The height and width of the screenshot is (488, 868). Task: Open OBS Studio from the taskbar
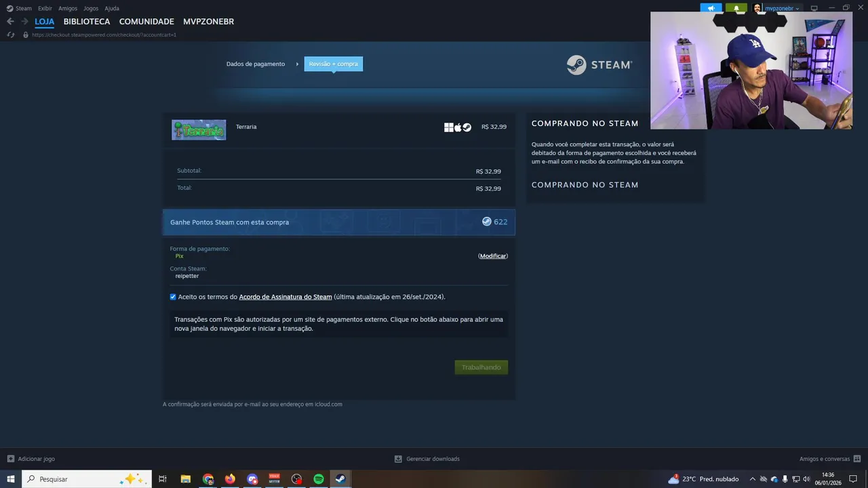tap(296, 479)
